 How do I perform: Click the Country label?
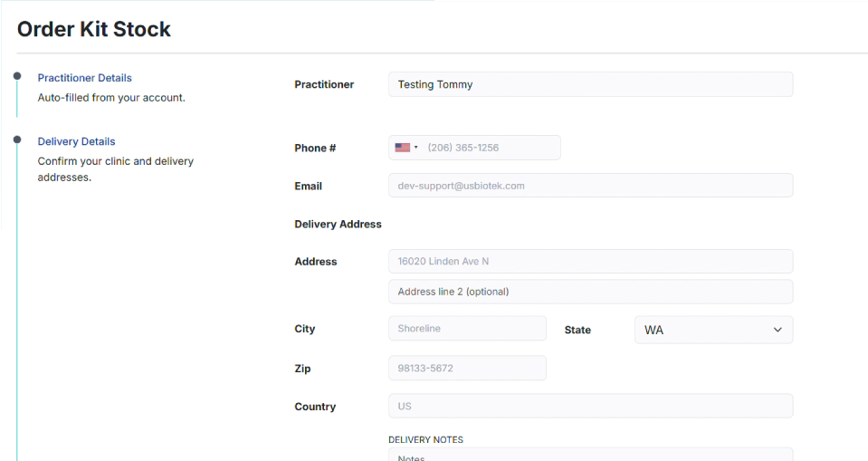315,407
